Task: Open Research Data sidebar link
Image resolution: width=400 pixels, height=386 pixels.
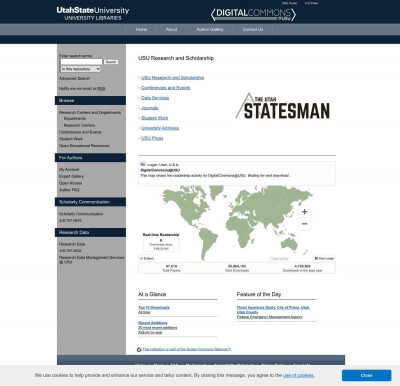Action: [x=72, y=244]
